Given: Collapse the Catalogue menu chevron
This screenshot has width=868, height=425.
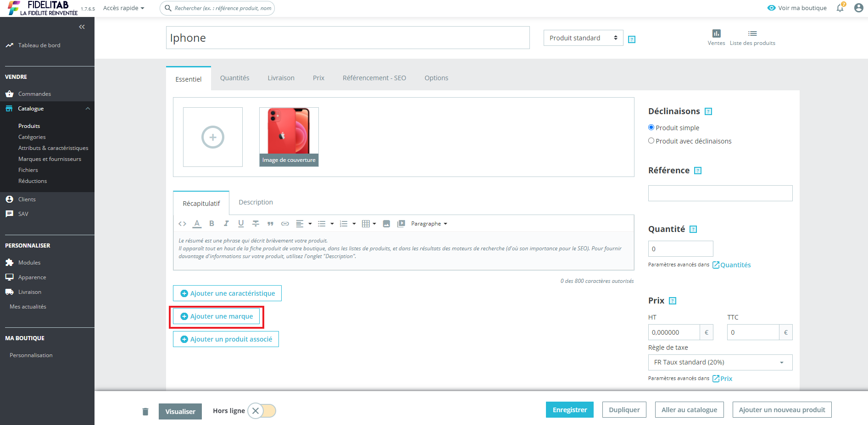Looking at the screenshot, I should coord(88,109).
